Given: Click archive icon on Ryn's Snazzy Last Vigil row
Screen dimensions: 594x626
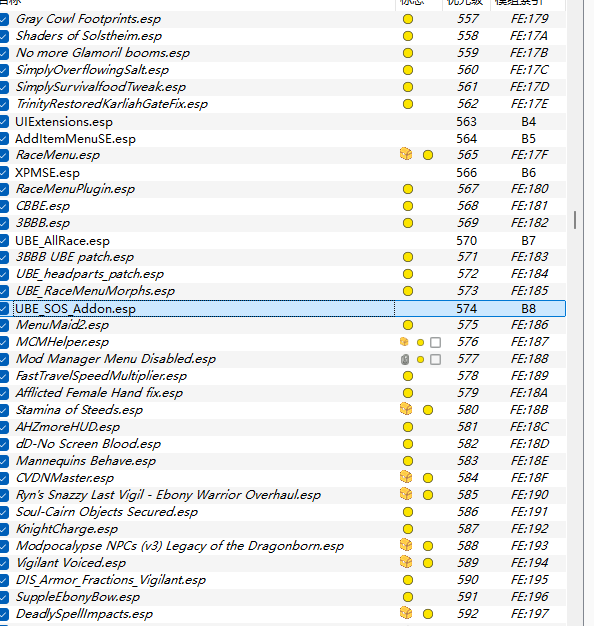Looking at the screenshot, I should pyautogui.click(x=406, y=494).
